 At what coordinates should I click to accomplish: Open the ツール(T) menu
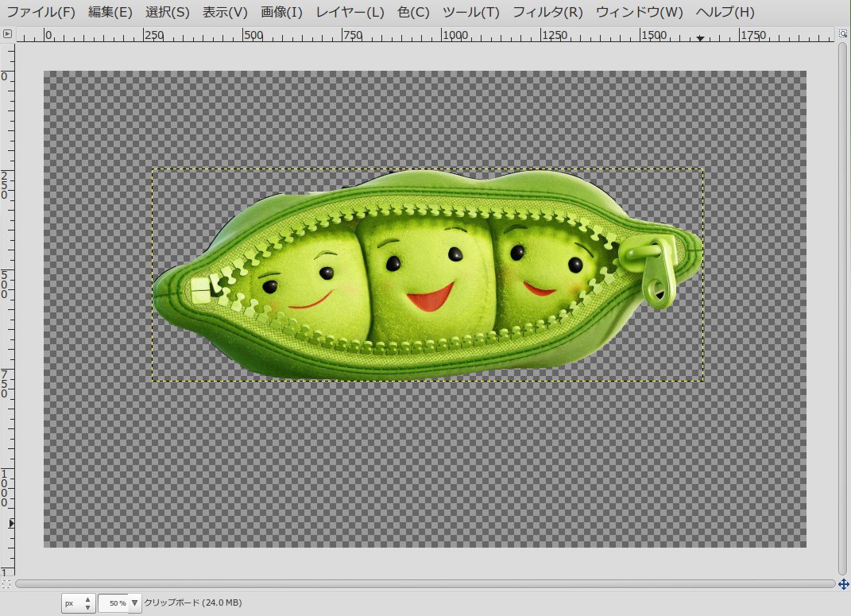(470, 12)
